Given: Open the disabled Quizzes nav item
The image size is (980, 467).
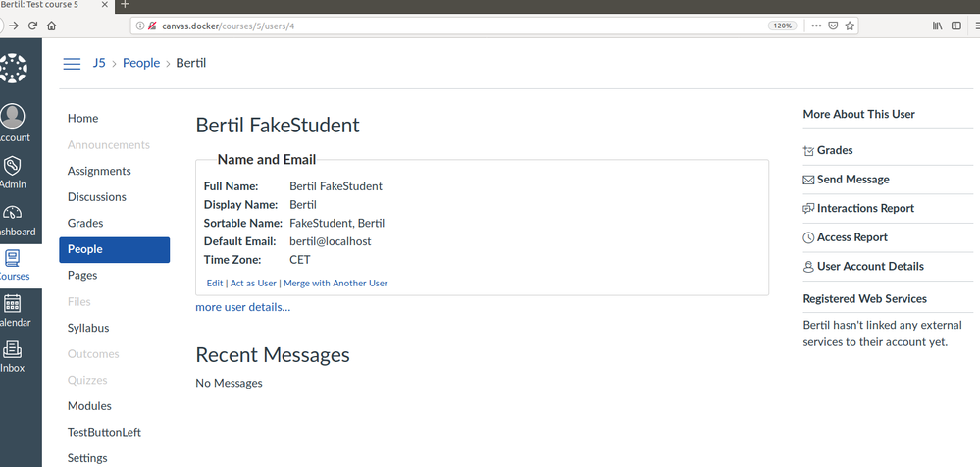Looking at the screenshot, I should click(87, 380).
